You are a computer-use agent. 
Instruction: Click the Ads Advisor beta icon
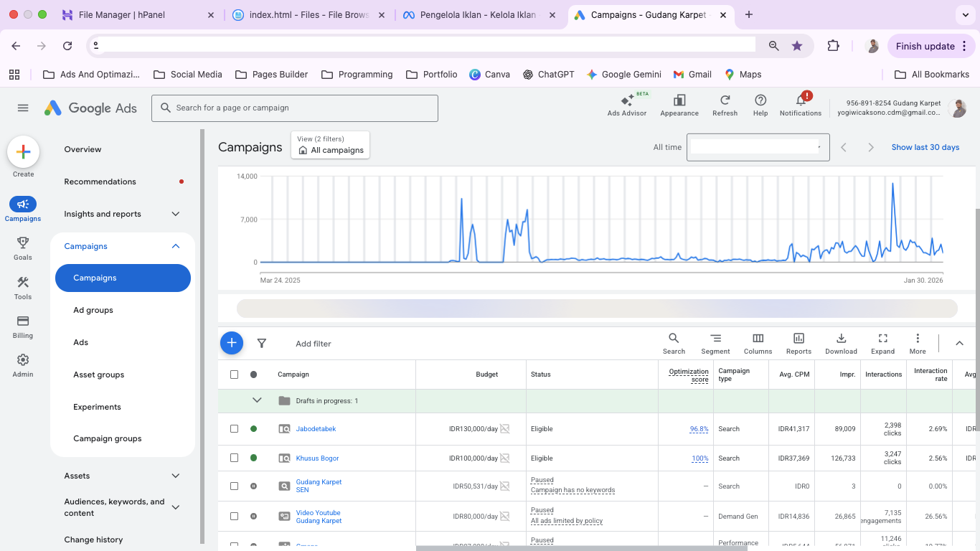(626, 101)
